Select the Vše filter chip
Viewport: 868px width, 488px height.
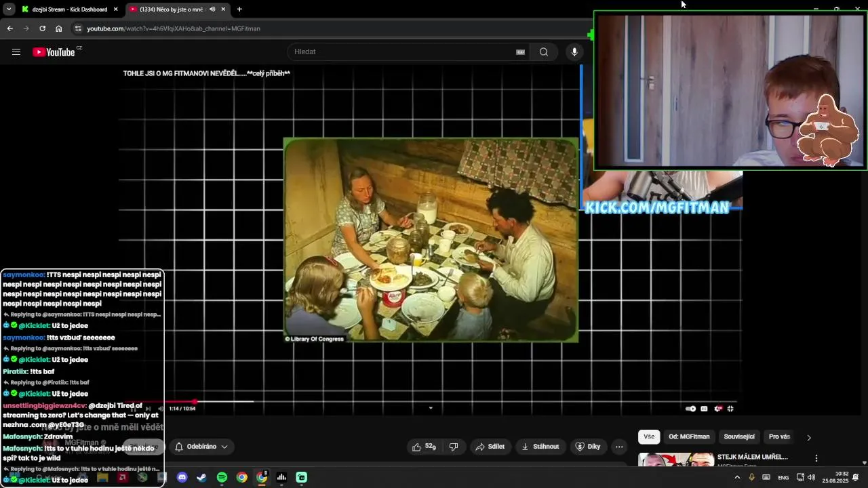click(649, 437)
